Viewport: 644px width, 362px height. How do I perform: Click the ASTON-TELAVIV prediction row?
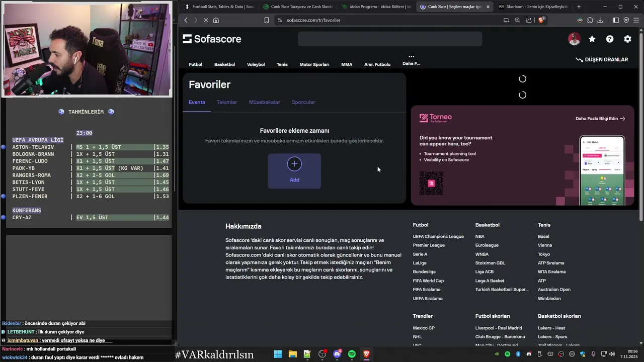point(90,147)
